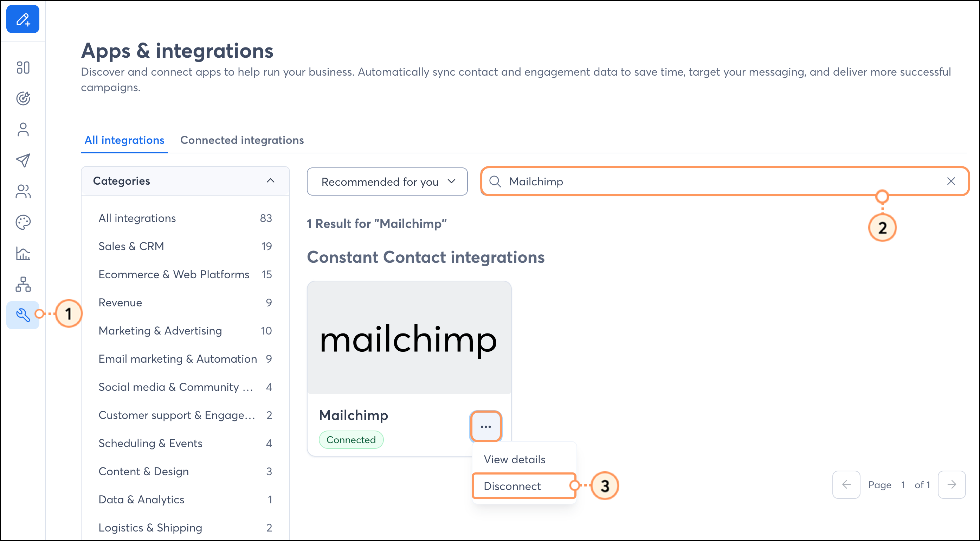The width and height of the screenshot is (980, 541).
Task: Click the target goals icon in sidebar
Action: tap(24, 98)
